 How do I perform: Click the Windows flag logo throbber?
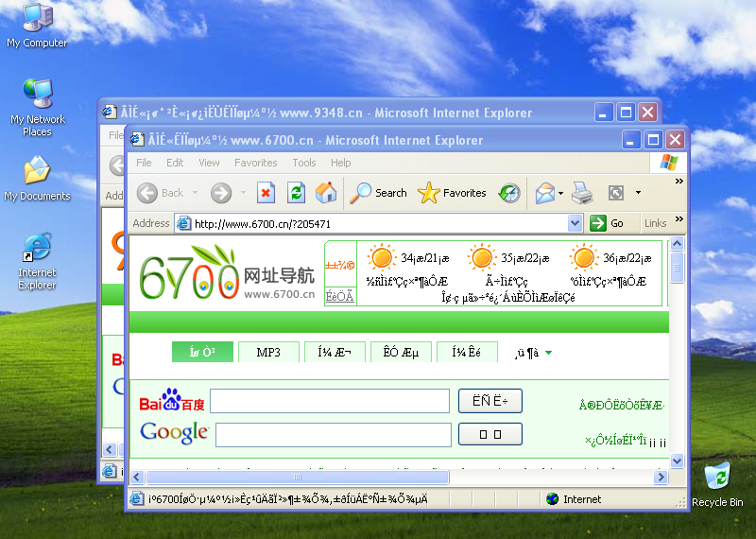669,163
